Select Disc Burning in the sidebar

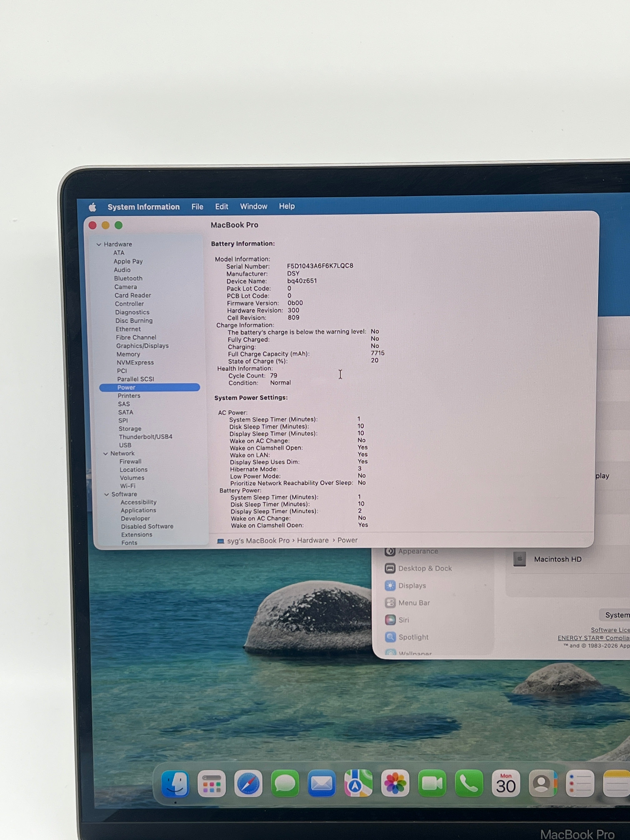(134, 320)
